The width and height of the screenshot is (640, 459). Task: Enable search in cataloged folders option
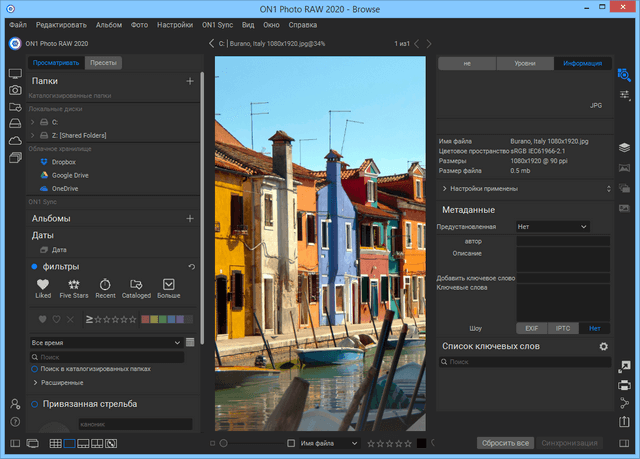(x=34, y=369)
